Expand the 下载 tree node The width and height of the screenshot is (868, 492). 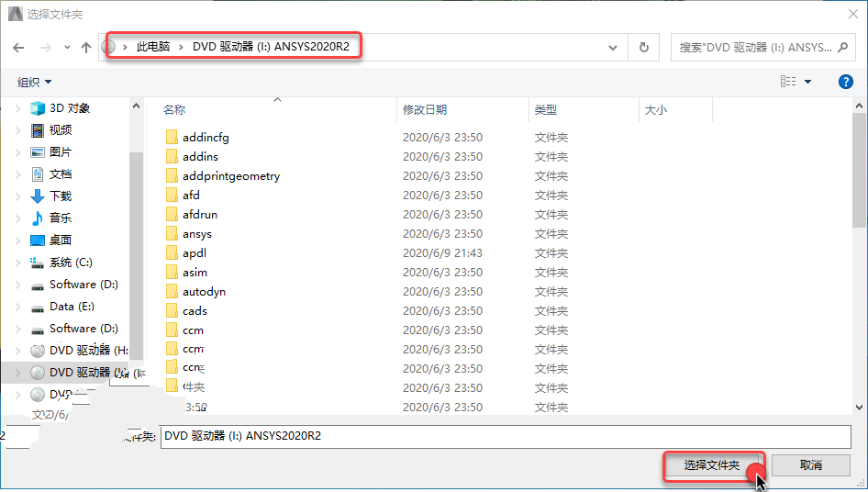(x=17, y=196)
